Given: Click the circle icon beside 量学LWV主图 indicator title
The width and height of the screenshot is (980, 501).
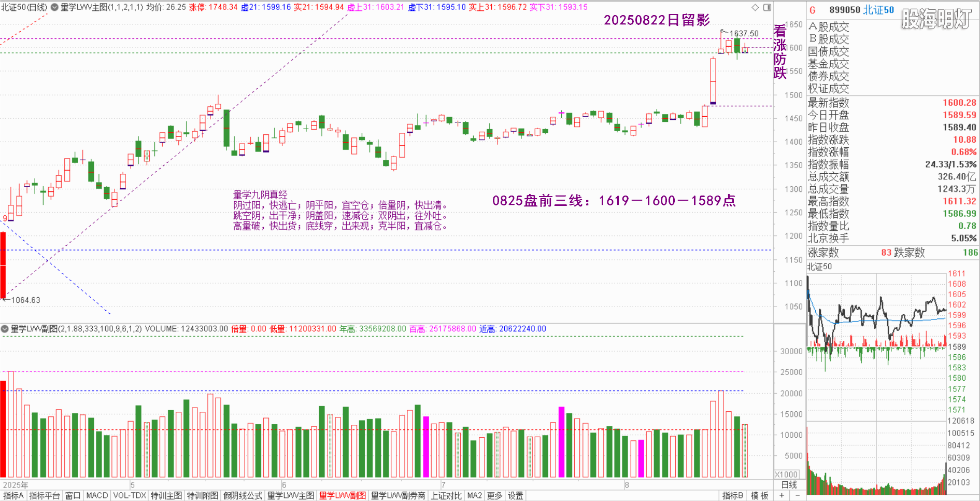Looking at the screenshot, I should [x=54, y=7].
